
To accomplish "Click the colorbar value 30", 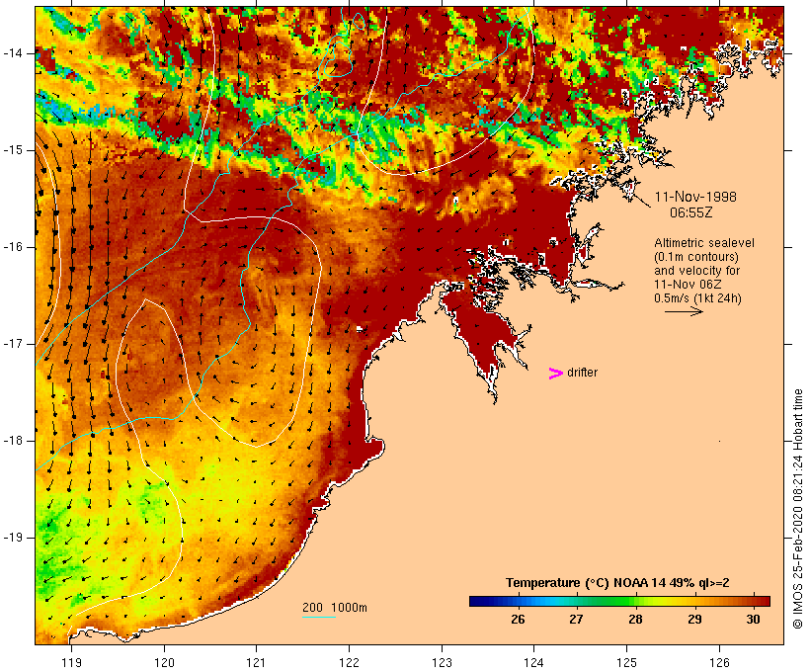I will pos(753,620).
